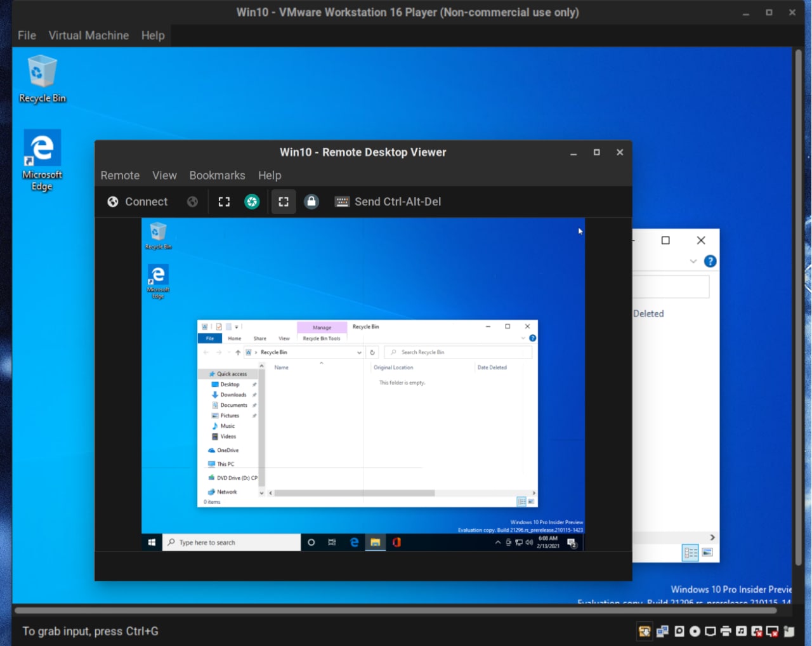Open the Share tab in the remote Recycle Bin window

pyautogui.click(x=260, y=338)
